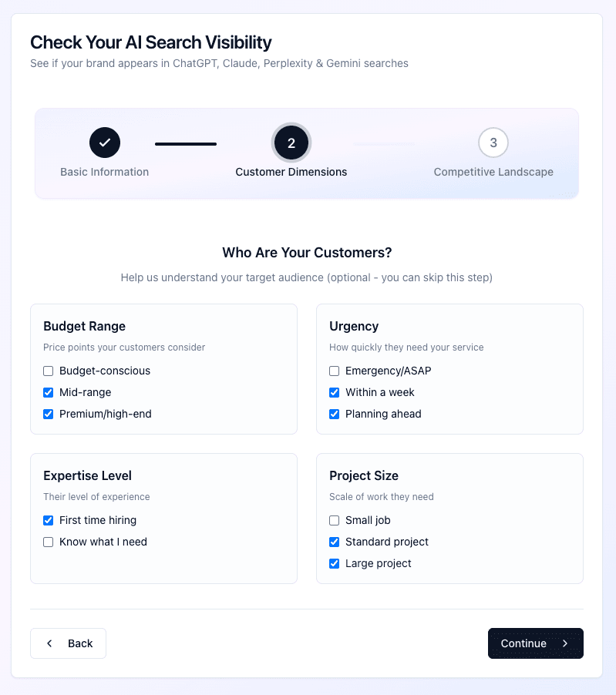Uncheck the Mid-range option
This screenshot has height=695, width=616.
pos(48,392)
